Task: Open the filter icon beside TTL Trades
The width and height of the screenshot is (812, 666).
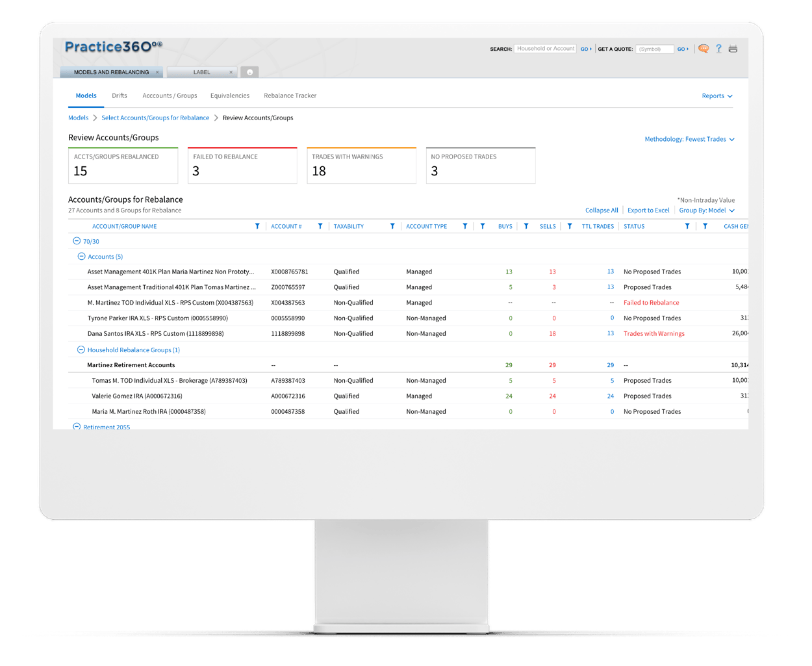Action: (x=570, y=226)
